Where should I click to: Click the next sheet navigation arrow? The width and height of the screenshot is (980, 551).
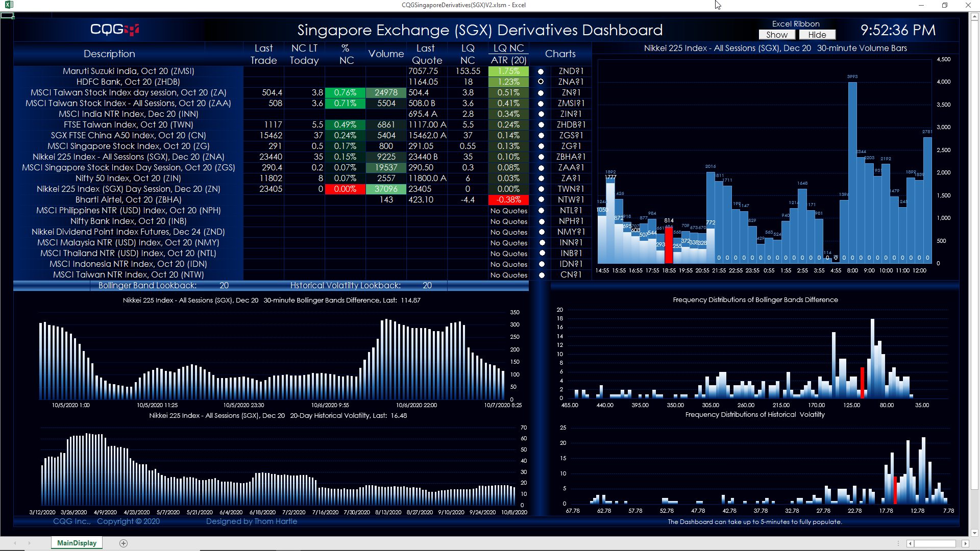pyautogui.click(x=29, y=543)
